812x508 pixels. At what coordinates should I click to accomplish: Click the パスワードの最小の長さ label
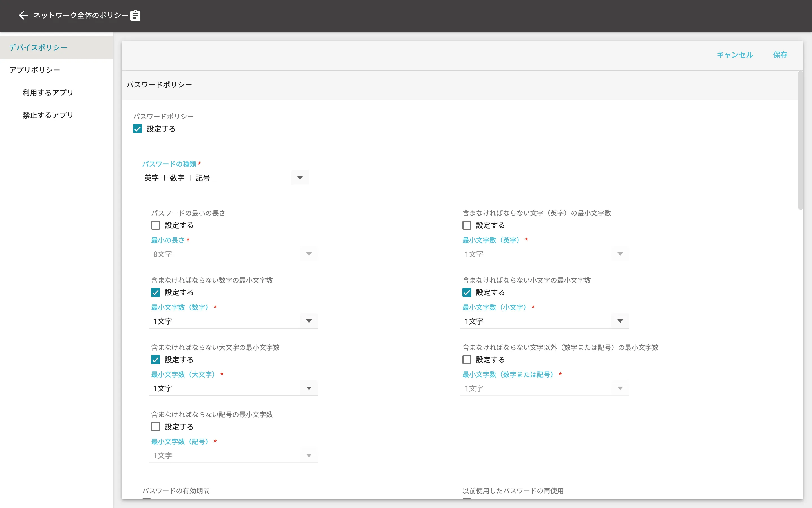click(x=188, y=213)
